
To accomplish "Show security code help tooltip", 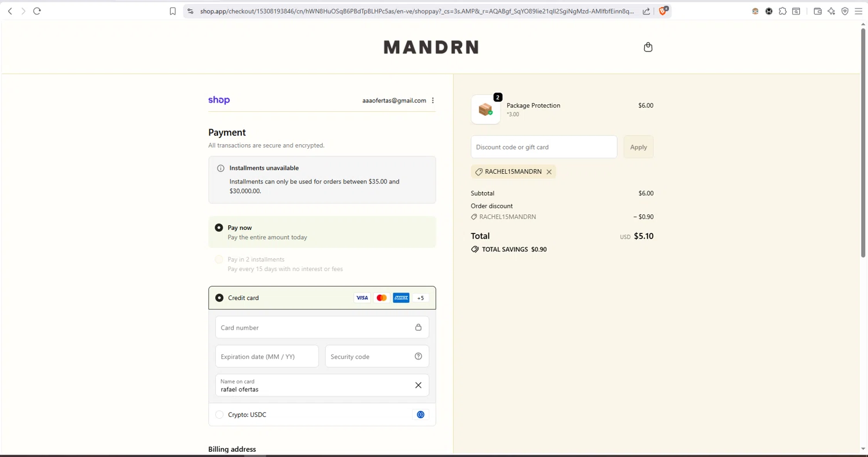I will click(418, 356).
